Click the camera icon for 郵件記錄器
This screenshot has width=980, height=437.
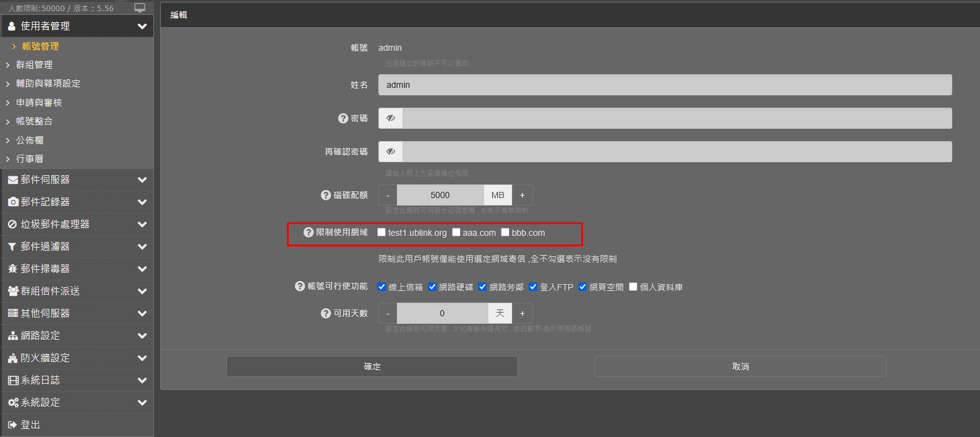12,202
